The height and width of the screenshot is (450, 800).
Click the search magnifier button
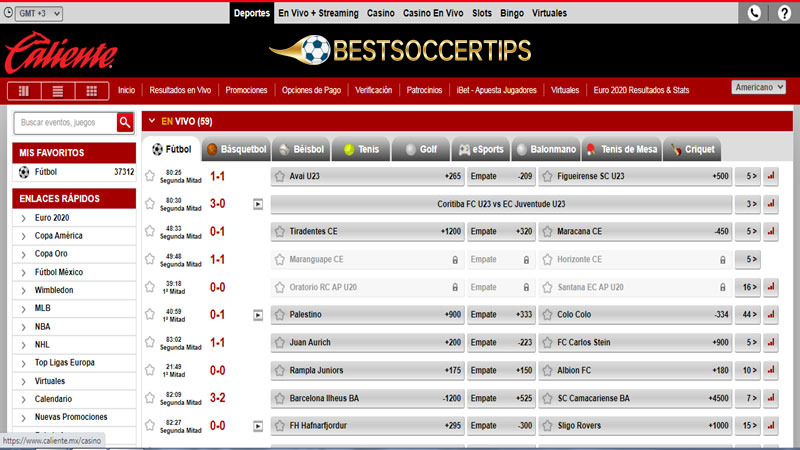[125, 122]
